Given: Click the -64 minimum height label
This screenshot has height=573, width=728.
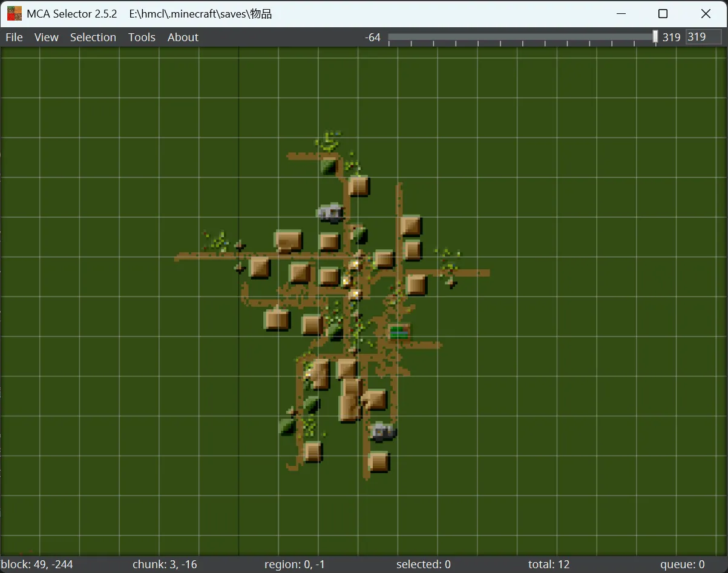Looking at the screenshot, I should [373, 38].
